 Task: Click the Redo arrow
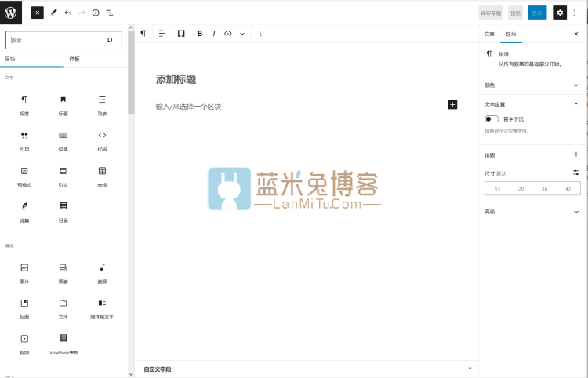82,13
